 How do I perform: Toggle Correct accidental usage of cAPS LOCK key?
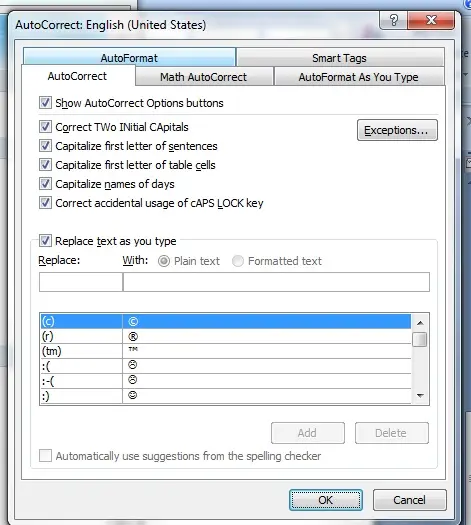tap(46, 203)
